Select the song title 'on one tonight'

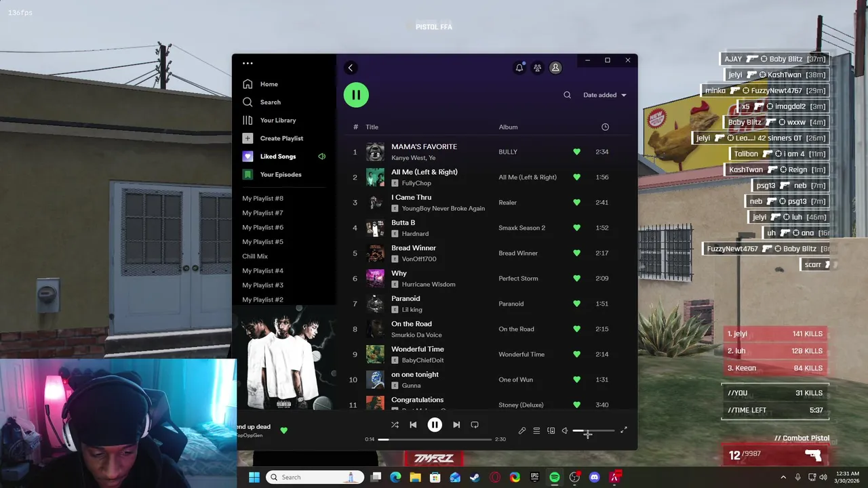pyautogui.click(x=415, y=374)
